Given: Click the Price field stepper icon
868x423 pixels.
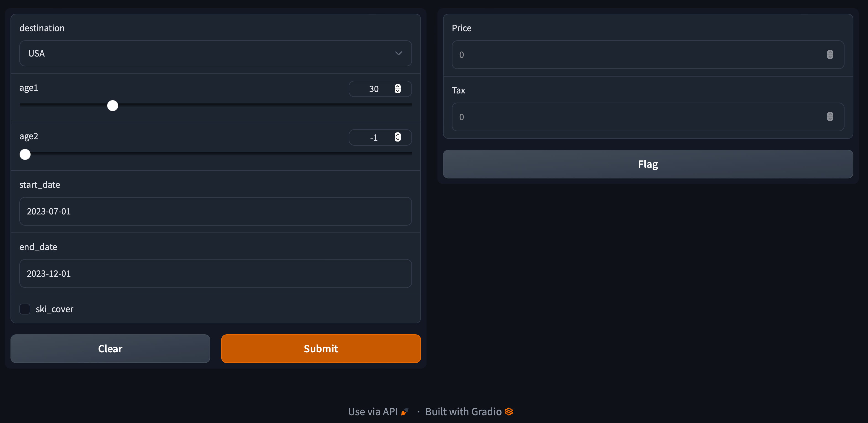Looking at the screenshot, I should [x=830, y=54].
